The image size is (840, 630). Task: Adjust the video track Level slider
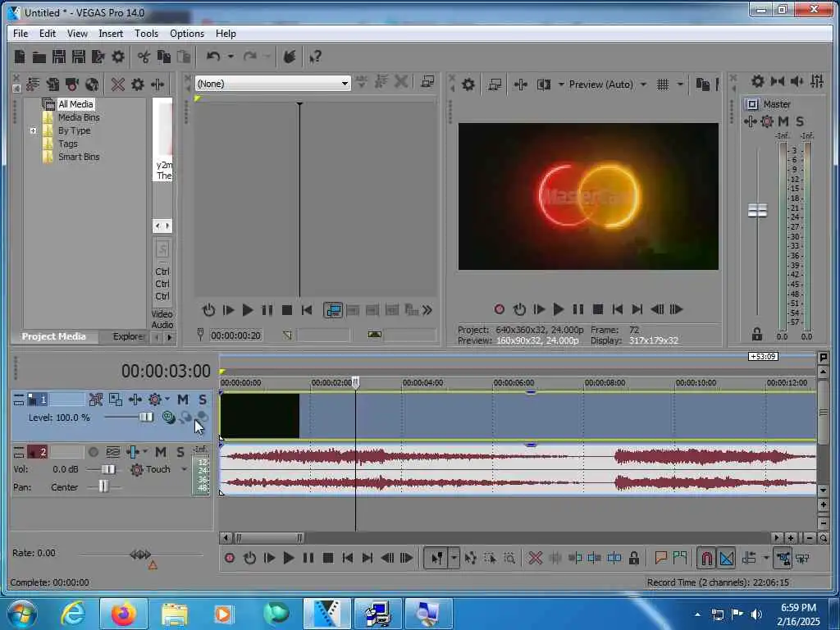click(x=146, y=418)
